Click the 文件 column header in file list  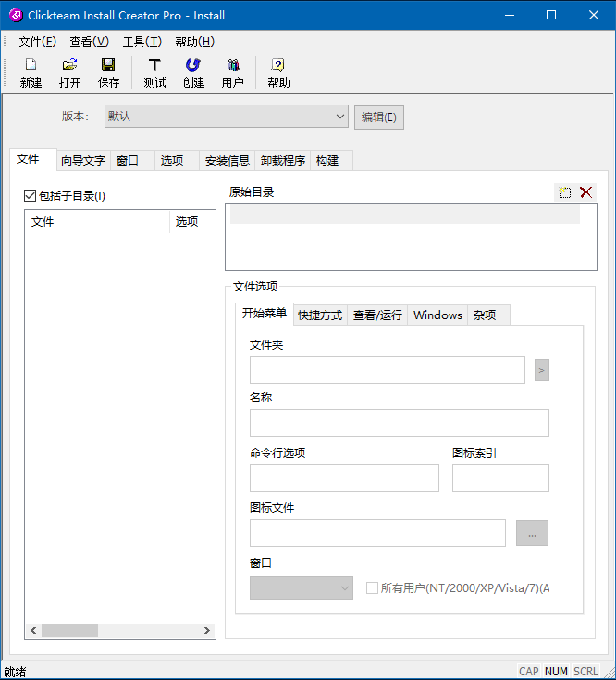coord(97,222)
